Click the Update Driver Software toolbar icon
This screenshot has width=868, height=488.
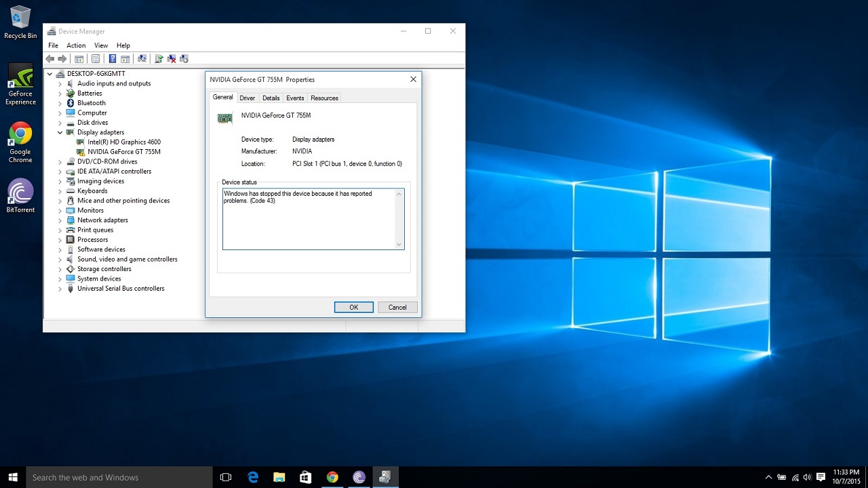(x=159, y=59)
